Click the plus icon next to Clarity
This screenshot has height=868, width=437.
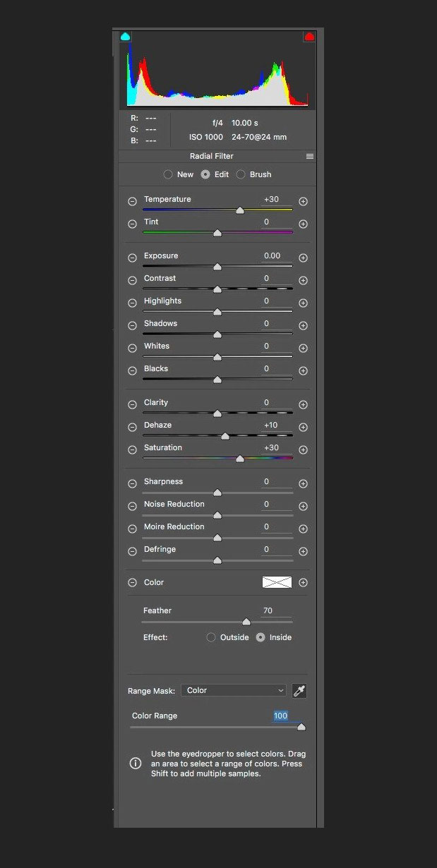(x=303, y=404)
